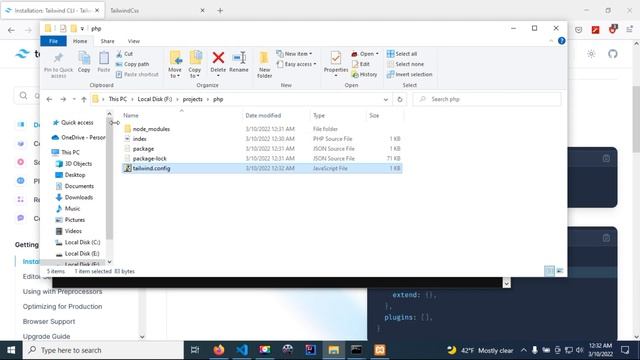Open address bar history dropdown
This screenshot has height=360, width=640.
click(386, 99)
